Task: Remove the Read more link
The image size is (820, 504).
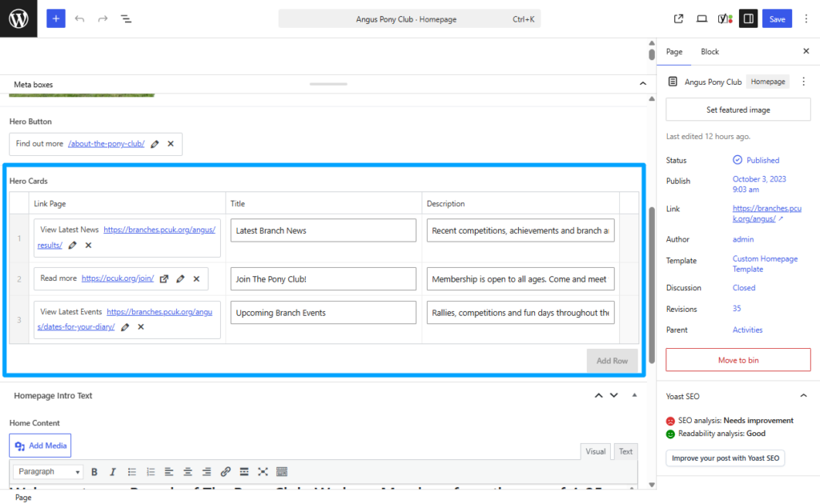Action: (197, 279)
